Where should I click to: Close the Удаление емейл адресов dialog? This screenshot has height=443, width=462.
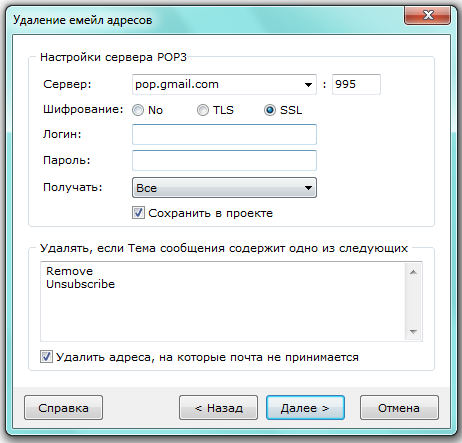[427, 15]
